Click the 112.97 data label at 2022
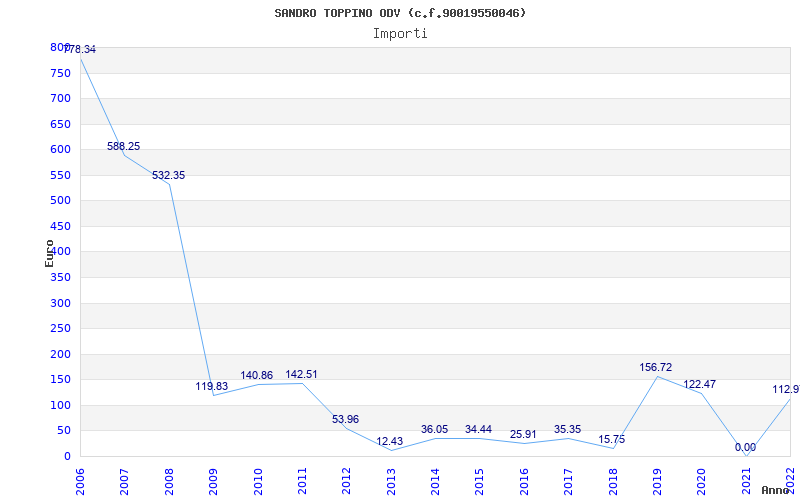800x500 pixels. (x=786, y=390)
